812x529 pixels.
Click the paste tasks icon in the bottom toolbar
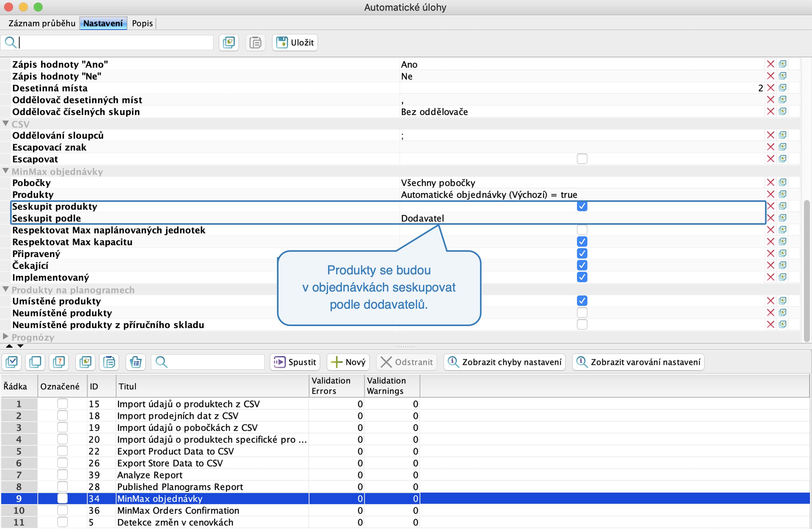coord(109,362)
